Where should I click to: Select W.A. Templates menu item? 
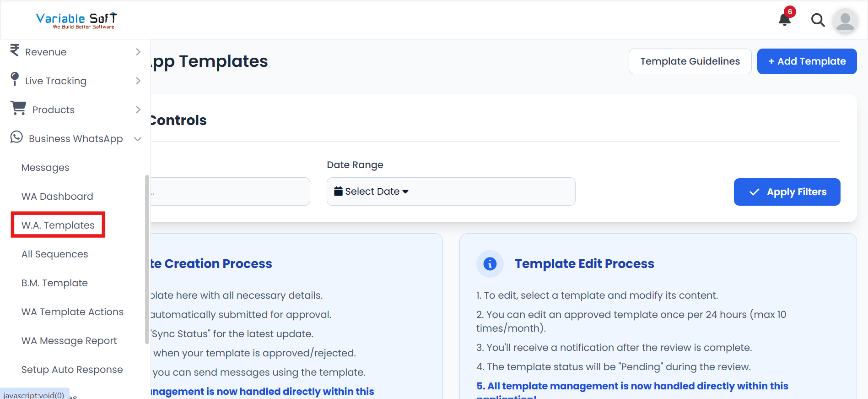58,225
